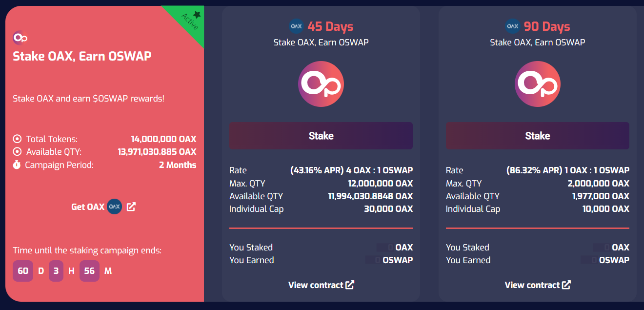Click the Get OAX link text
This screenshot has width=644, height=310.
[x=88, y=207]
